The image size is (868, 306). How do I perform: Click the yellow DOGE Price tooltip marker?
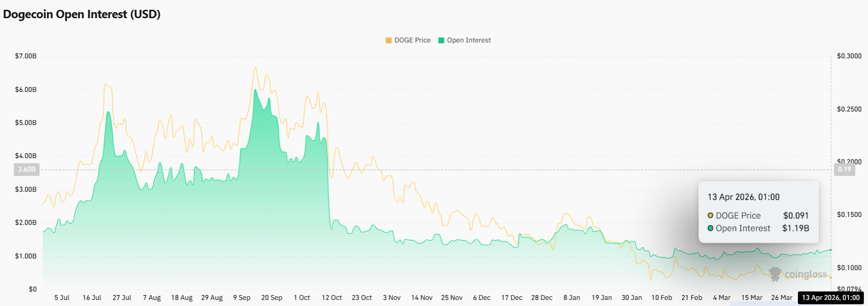[710, 216]
